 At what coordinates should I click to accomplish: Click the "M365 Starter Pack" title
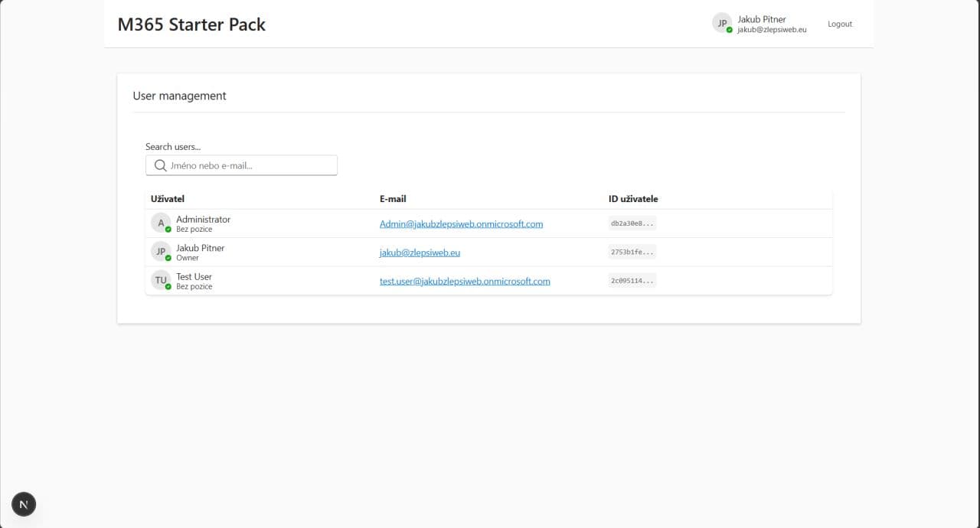tap(191, 24)
